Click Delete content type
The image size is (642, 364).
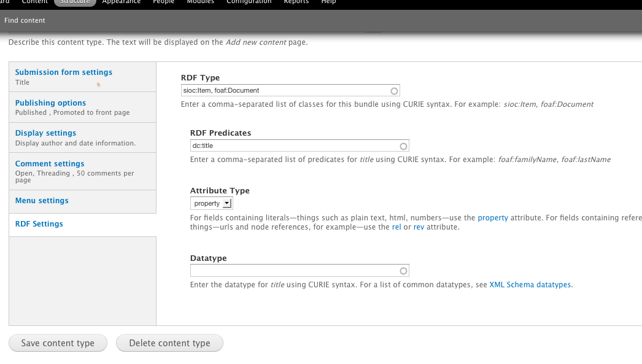click(x=169, y=343)
